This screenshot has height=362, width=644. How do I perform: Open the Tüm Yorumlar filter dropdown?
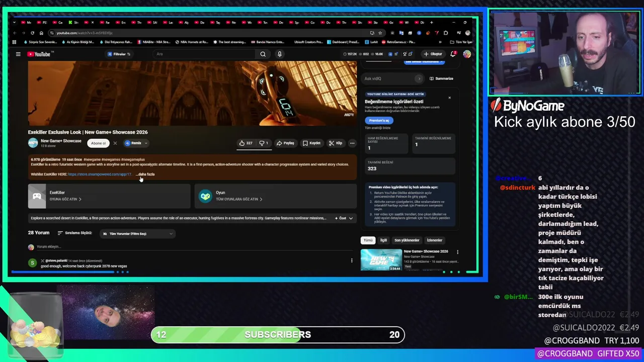click(137, 234)
